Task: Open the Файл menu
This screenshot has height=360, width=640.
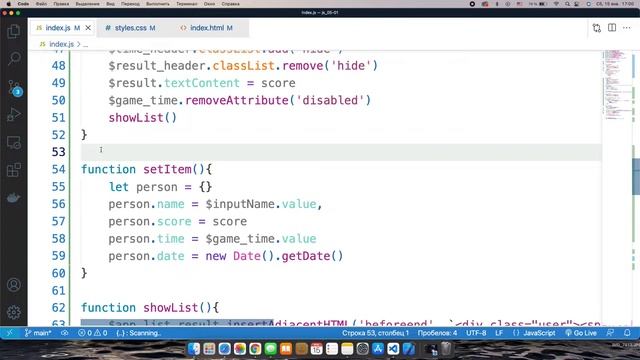Action: click(41, 4)
